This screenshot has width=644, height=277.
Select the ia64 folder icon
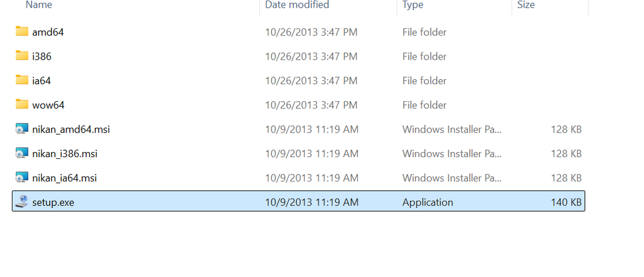pos(22,80)
